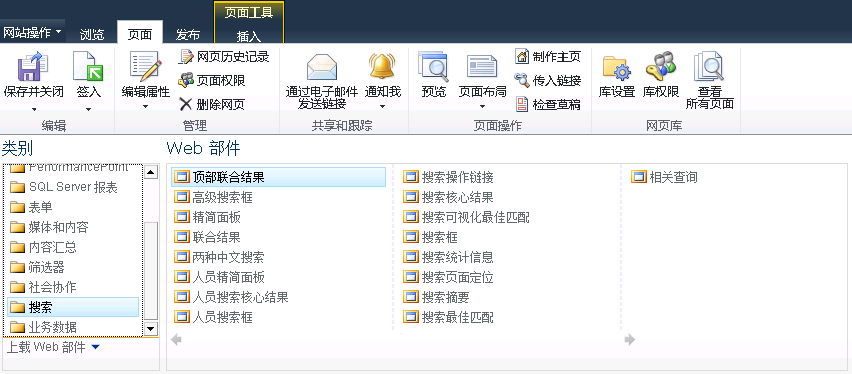Expand the 签入 dropdown arrow
The image size is (852, 374).
tap(88, 109)
